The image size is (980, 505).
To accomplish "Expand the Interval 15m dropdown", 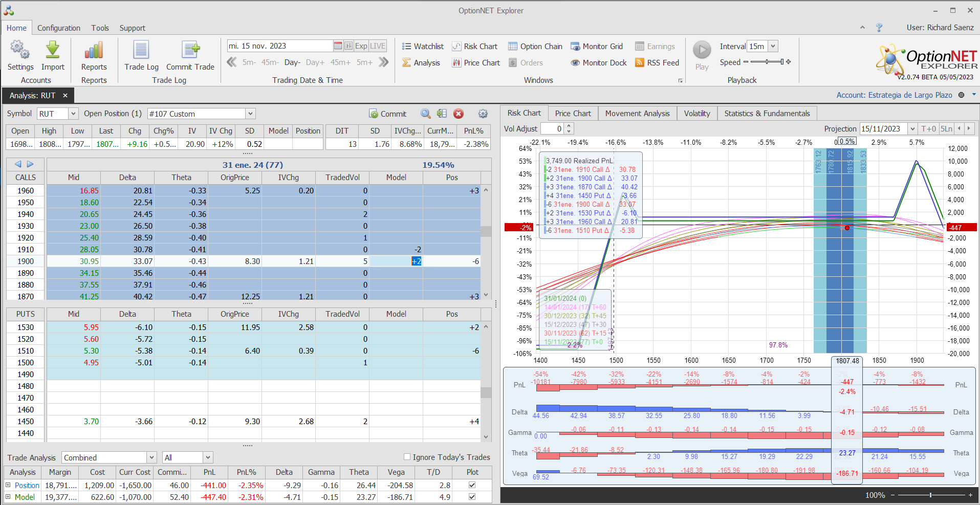I will coord(773,46).
